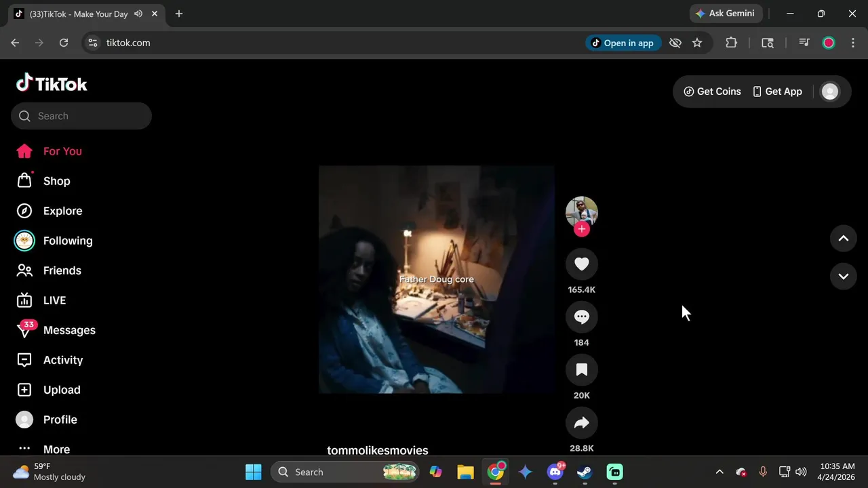Go back in browser history
Viewport: 868px width, 488px height.
15,43
